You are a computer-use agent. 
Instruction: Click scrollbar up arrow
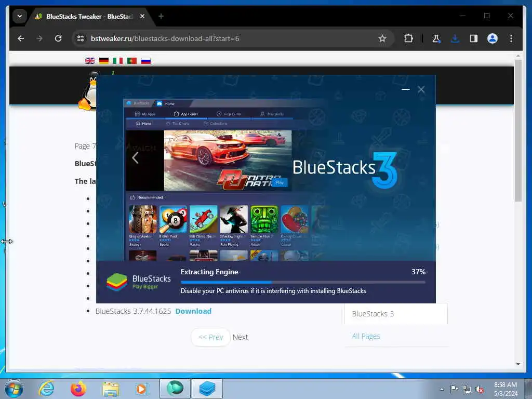coord(518,56)
